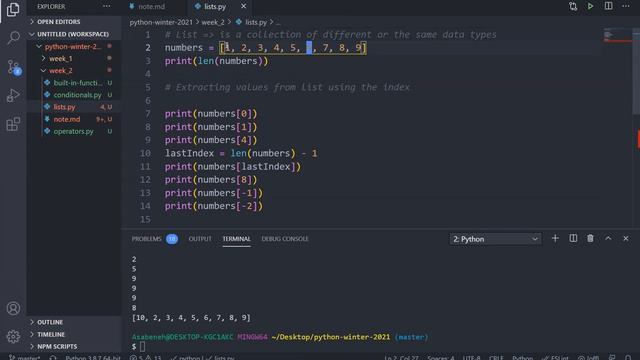Click Spaces: 4 indentation in status bar
Viewport: 640px width, 360px height.
[441, 357]
